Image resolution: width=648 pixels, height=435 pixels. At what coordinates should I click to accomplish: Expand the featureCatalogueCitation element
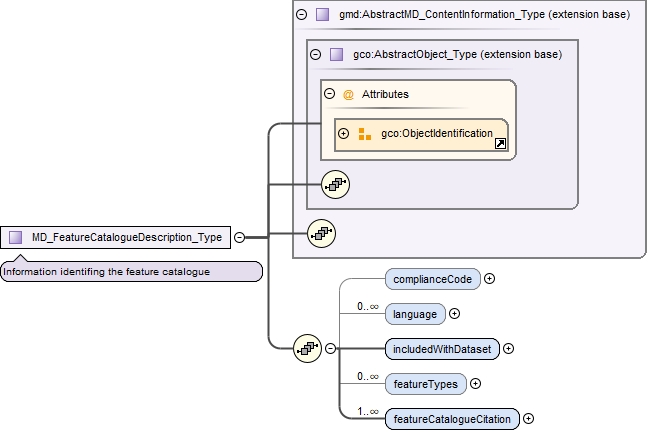528,419
